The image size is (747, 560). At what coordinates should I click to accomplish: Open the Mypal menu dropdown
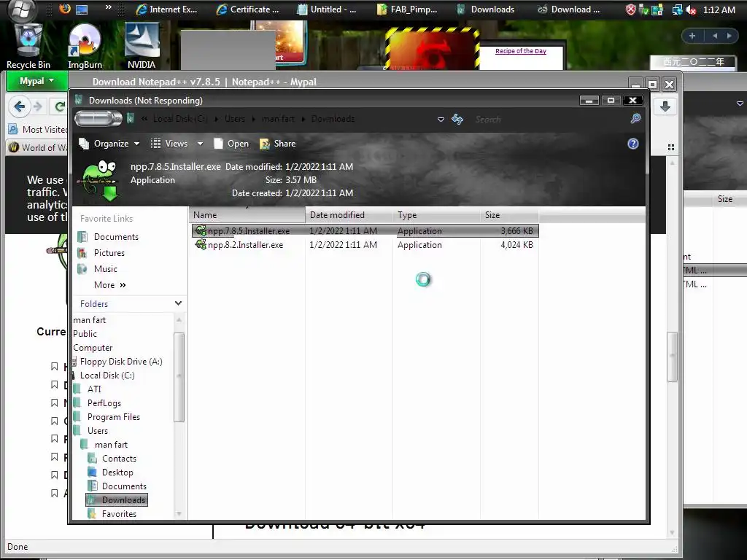[x=36, y=81]
